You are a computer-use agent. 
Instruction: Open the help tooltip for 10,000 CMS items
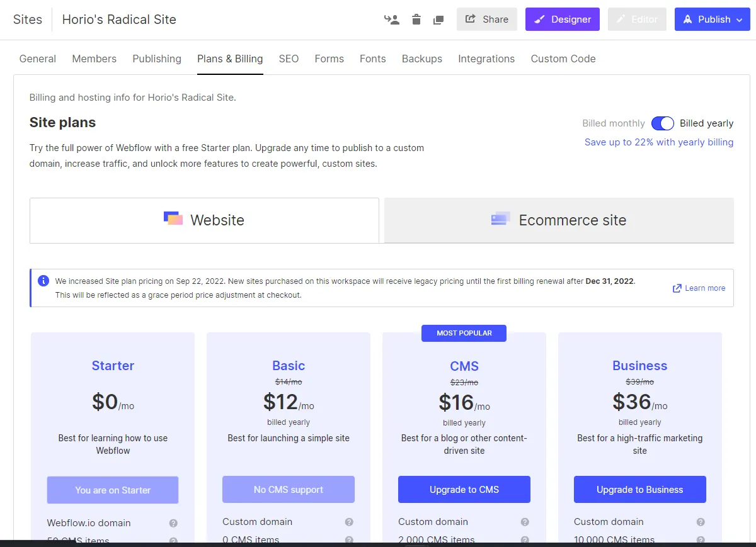tap(701, 539)
